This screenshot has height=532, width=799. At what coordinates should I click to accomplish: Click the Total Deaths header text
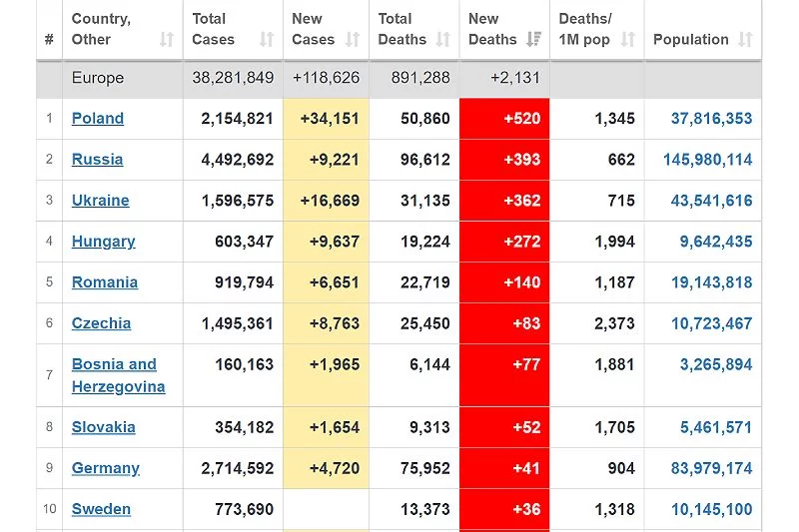point(402,29)
